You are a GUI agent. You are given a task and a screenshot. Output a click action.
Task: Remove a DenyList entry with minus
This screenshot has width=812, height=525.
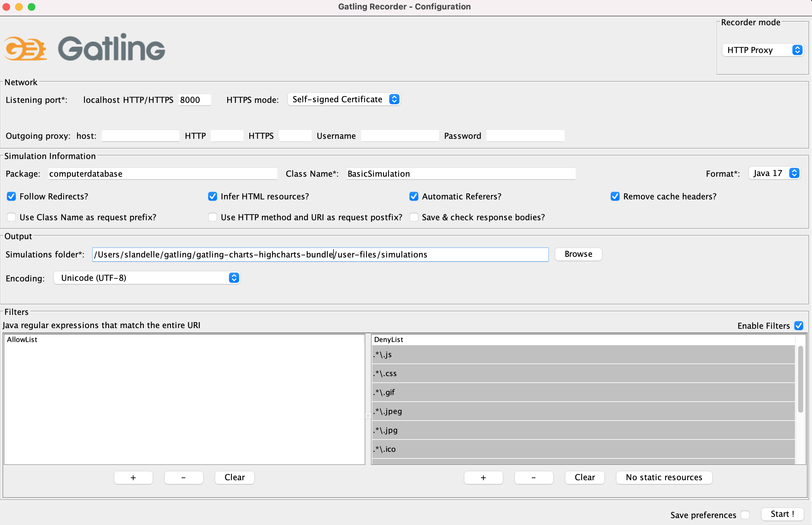point(534,477)
